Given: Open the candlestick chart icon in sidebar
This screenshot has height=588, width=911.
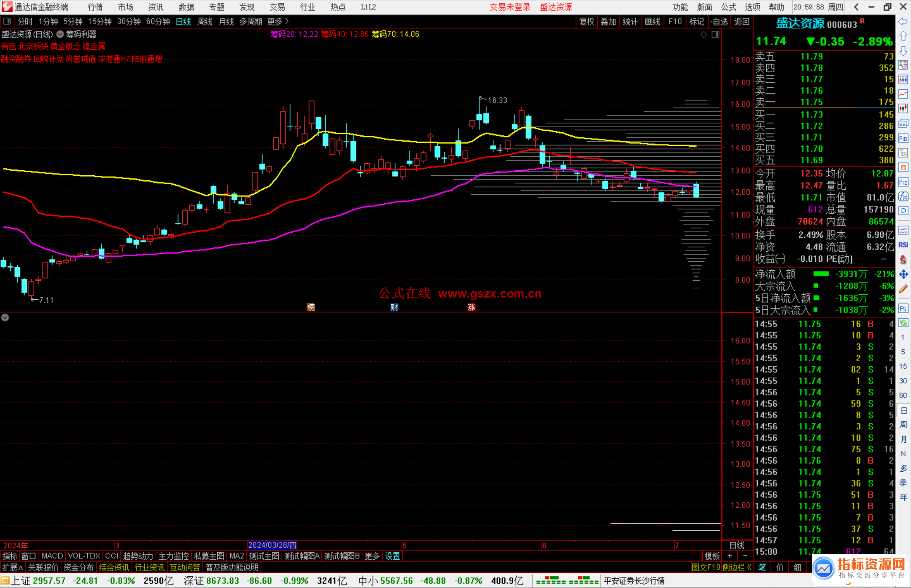Looking at the screenshot, I should point(903,109).
